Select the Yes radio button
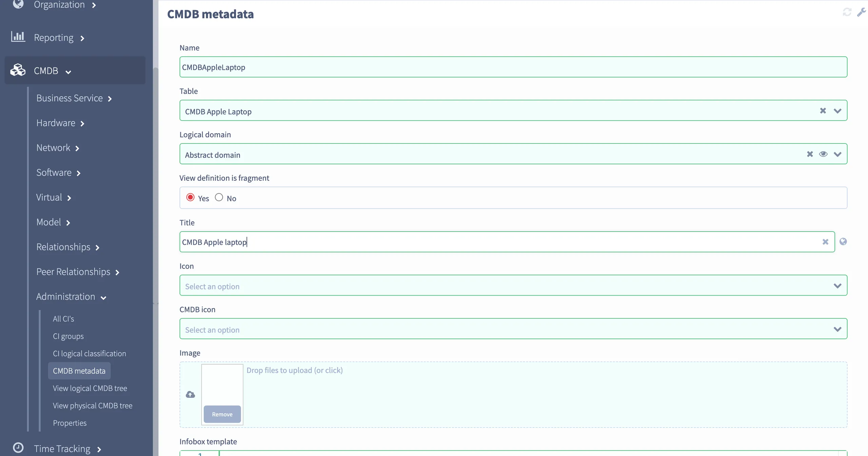868x456 pixels. (x=190, y=197)
